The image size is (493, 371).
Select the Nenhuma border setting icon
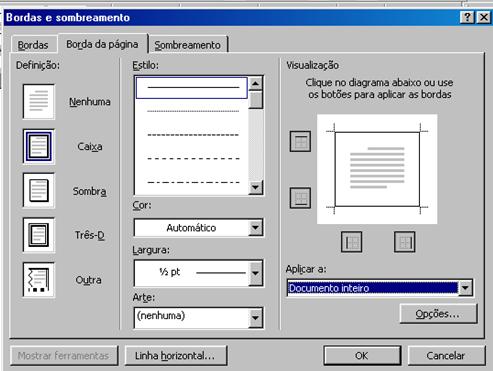[39, 101]
